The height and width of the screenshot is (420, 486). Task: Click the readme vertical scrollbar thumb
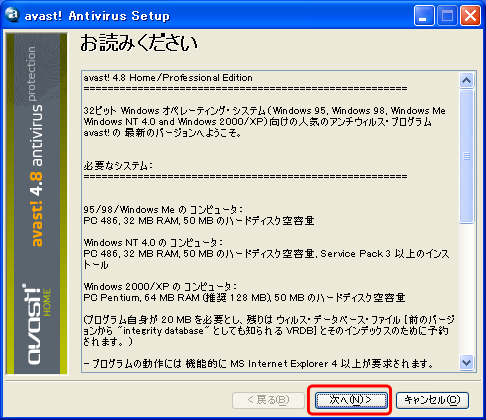coord(466,156)
